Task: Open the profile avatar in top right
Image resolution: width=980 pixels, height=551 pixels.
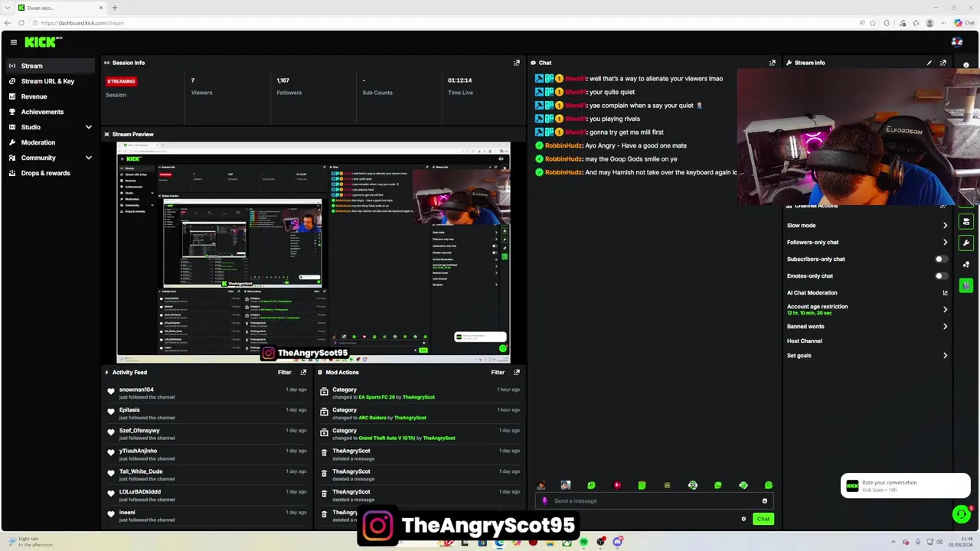Action: point(956,42)
